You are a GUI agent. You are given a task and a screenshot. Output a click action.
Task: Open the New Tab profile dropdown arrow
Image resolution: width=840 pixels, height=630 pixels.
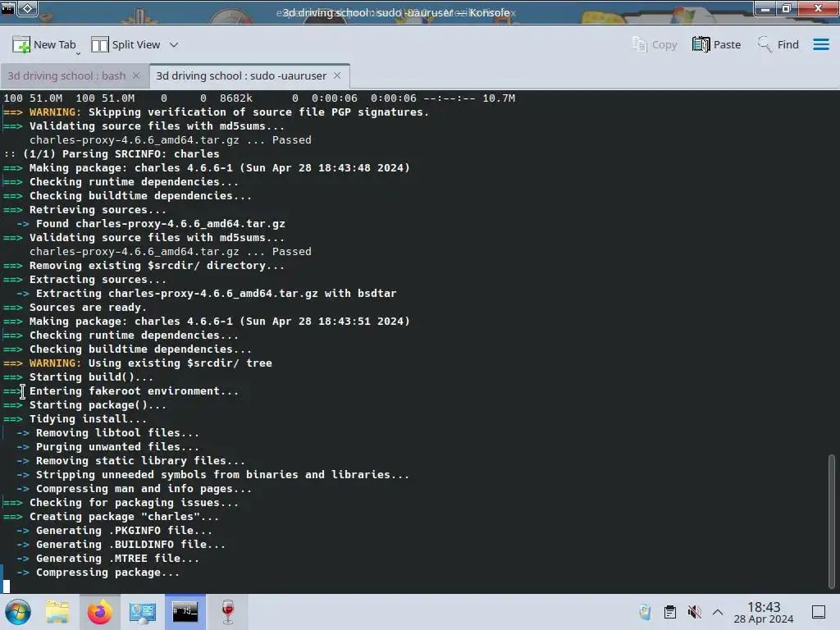click(x=78, y=53)
